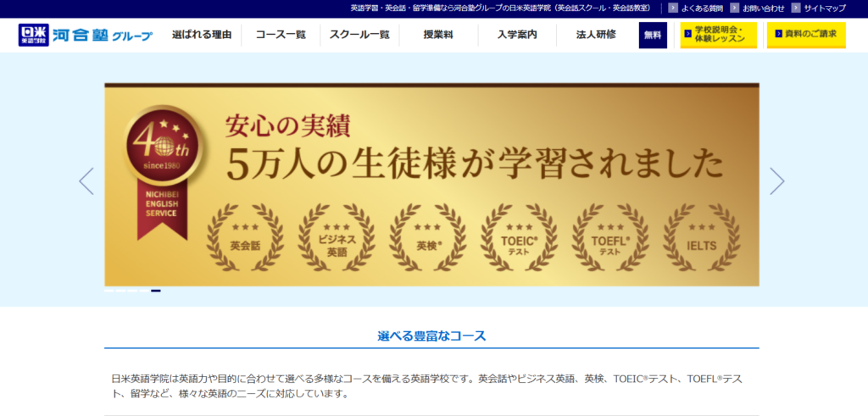The height and width of the screenshot is (416, 868).
Task: Click the 無料 badge
Action: point(653,36)
